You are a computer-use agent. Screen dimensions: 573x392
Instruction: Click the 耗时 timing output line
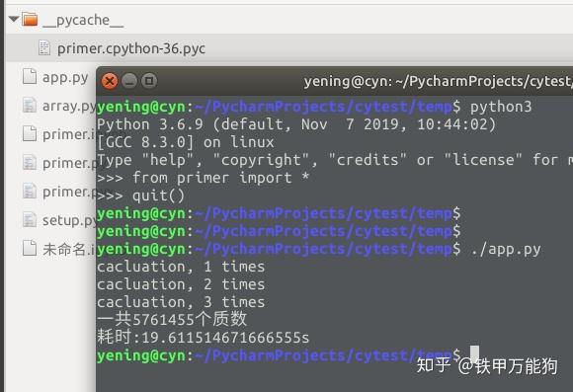pyautogui.click(x=204, y=337)
